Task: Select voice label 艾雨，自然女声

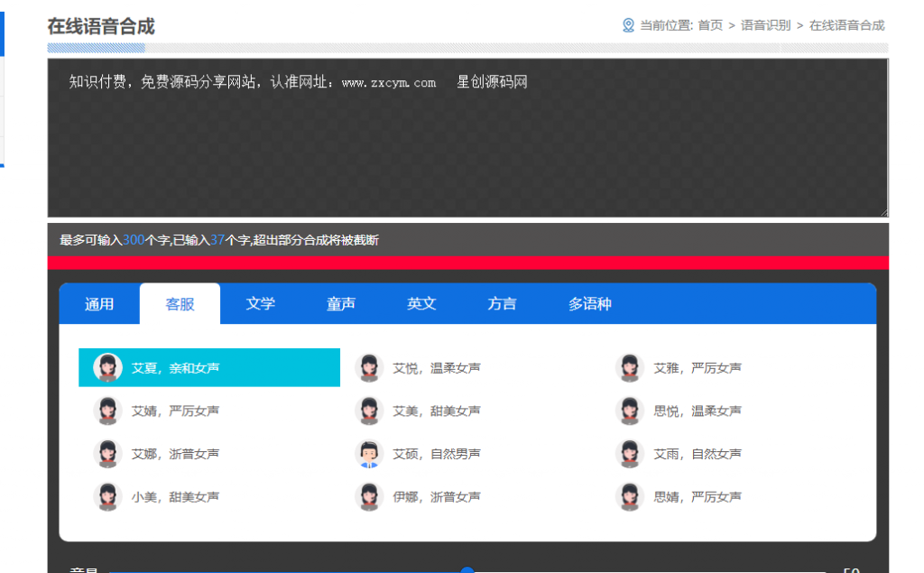Action: click(698, 454)
